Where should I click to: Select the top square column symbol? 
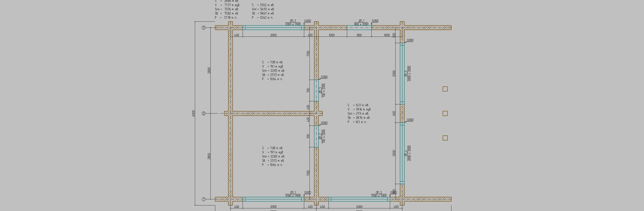(445, 89)
